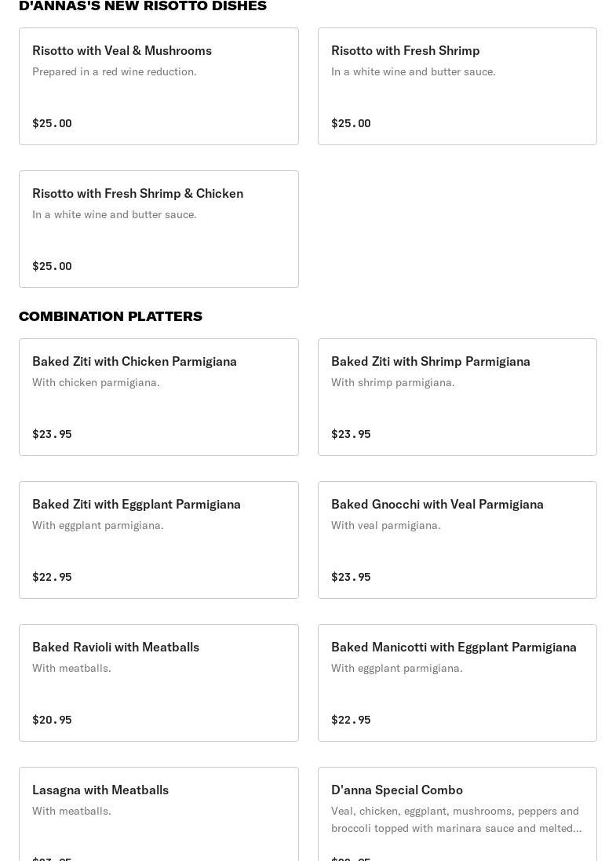Open Baked Ziti with Chicken Parmigiana
This screenshot has height=861, width=616.
point(159,397)
